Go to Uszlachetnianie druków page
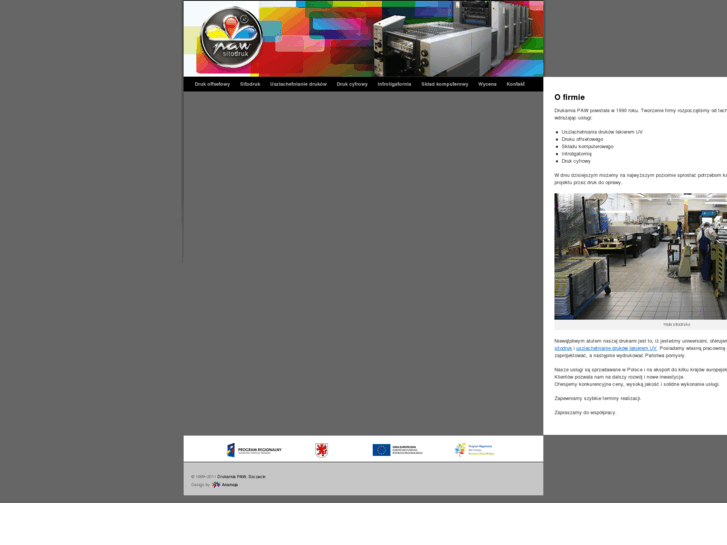This screenshot has height=545, width=727. 298,84
